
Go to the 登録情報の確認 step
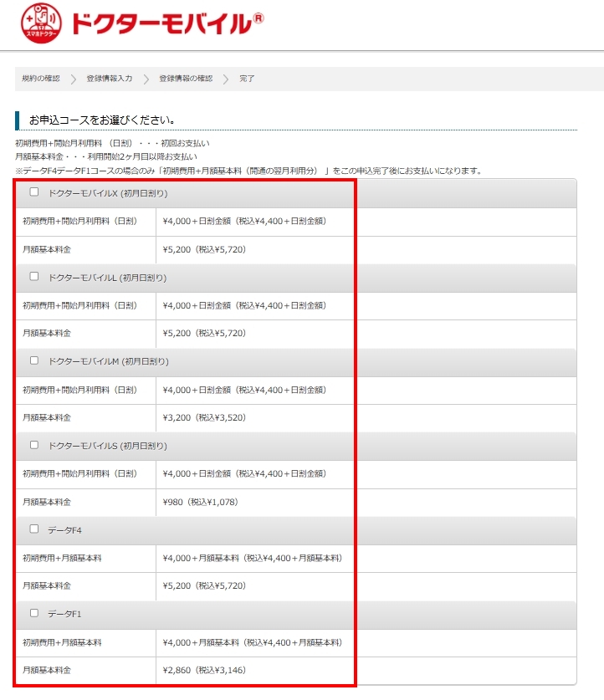click(186, 79)
